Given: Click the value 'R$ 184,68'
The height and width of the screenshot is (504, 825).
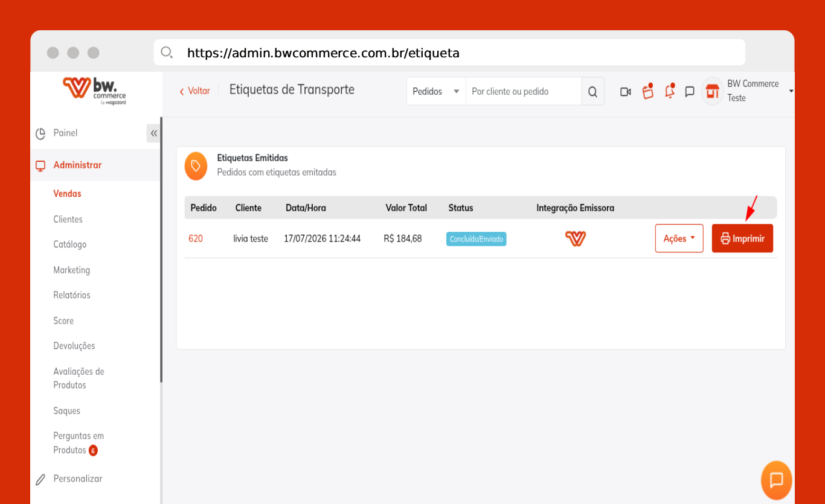Looking at the screenshot, I should (403, 238).
